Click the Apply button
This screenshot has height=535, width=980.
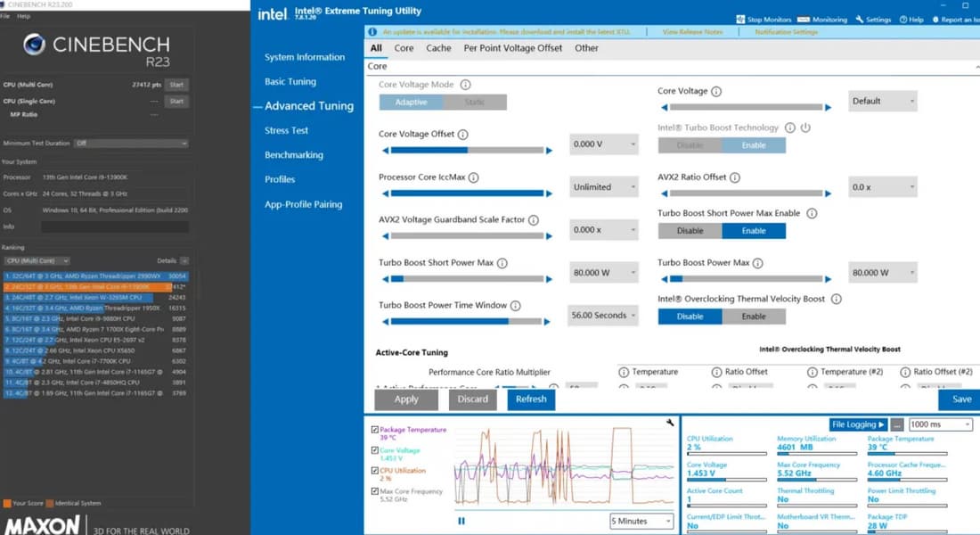[406, 399]
